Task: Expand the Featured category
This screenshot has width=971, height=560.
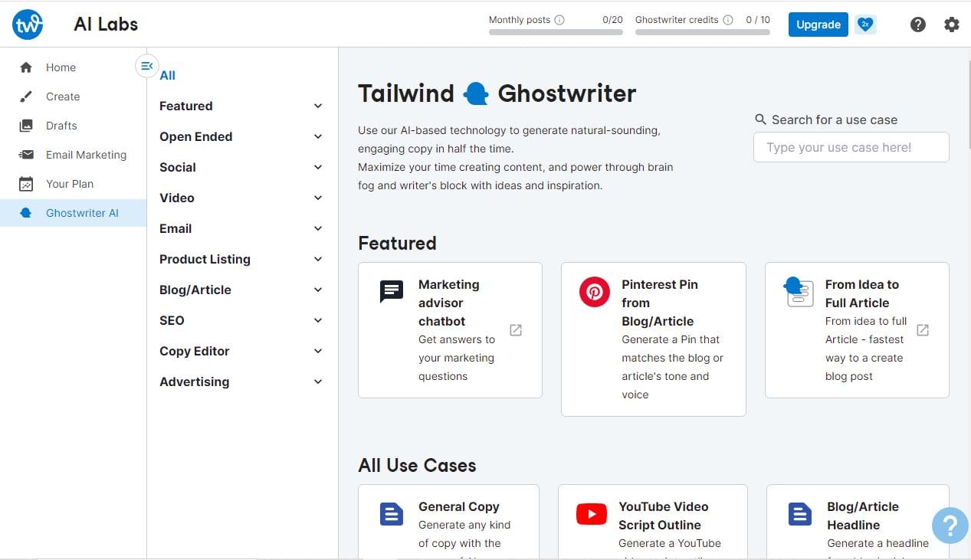Action: coord(318,106)
